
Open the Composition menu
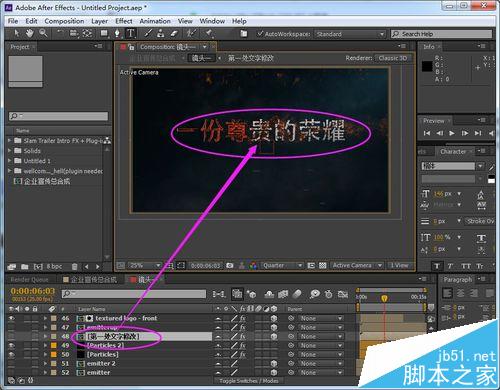tap(64, 21)
